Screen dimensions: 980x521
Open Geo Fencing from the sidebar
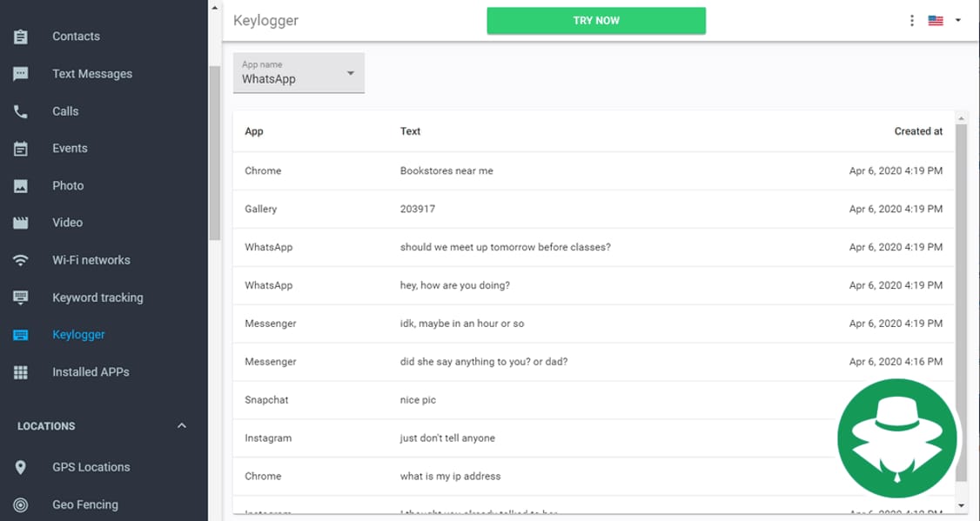tap(84, 504)
